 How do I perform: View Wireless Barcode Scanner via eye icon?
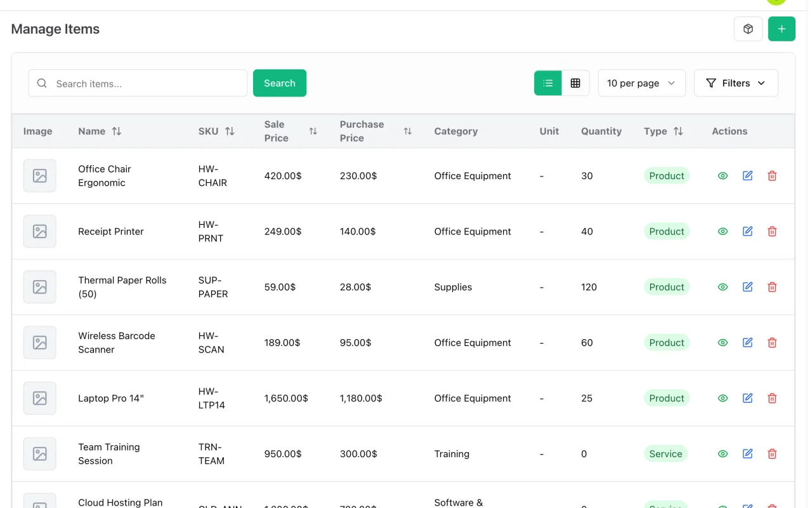point(723,343)
